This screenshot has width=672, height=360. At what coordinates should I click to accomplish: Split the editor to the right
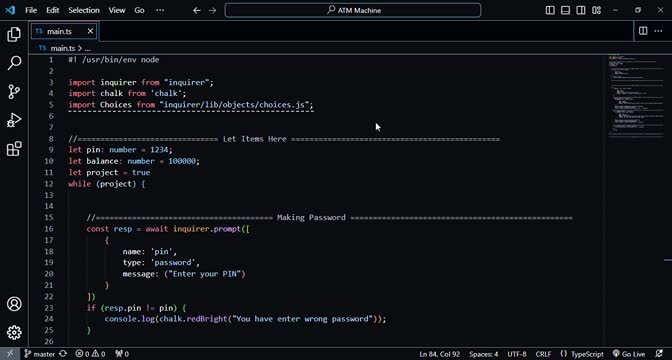pyautogui.click(x=643, y=31)
